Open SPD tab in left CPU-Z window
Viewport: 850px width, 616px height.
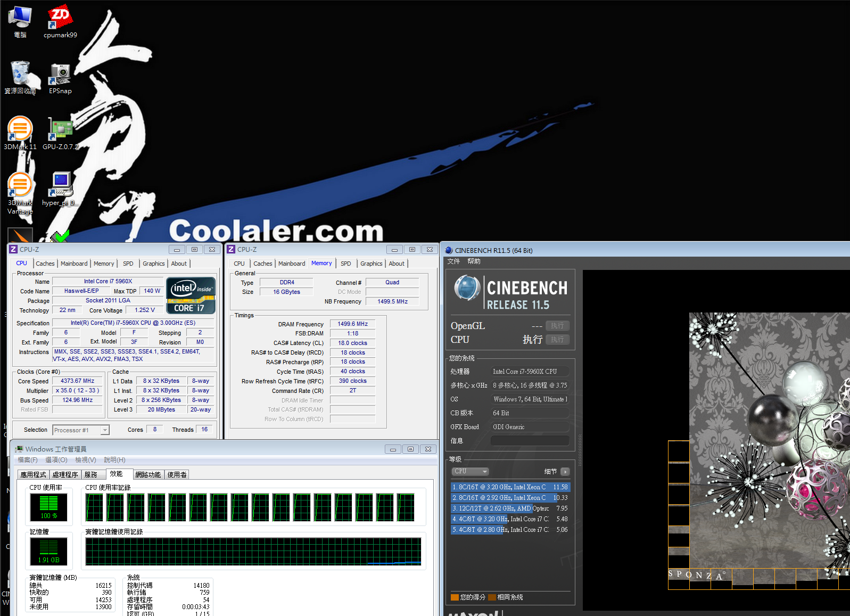tap(128, 264)
